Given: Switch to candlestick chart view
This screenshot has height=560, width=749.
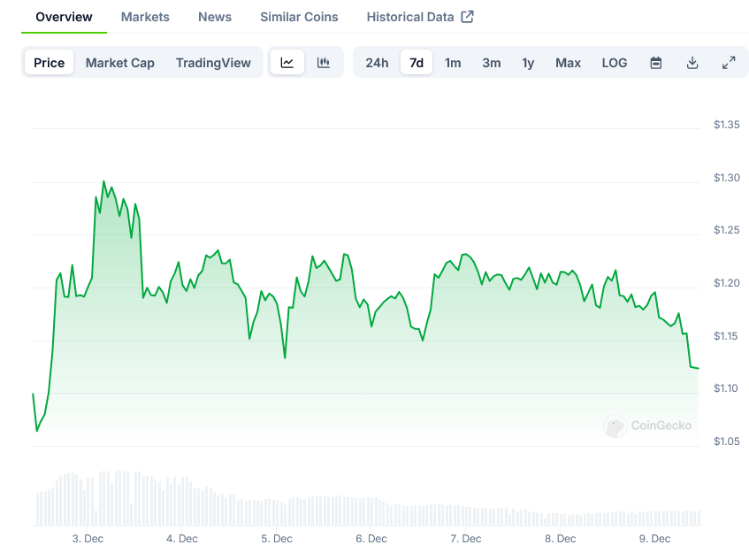Looking at the screenshot, I should coord(324,63).
